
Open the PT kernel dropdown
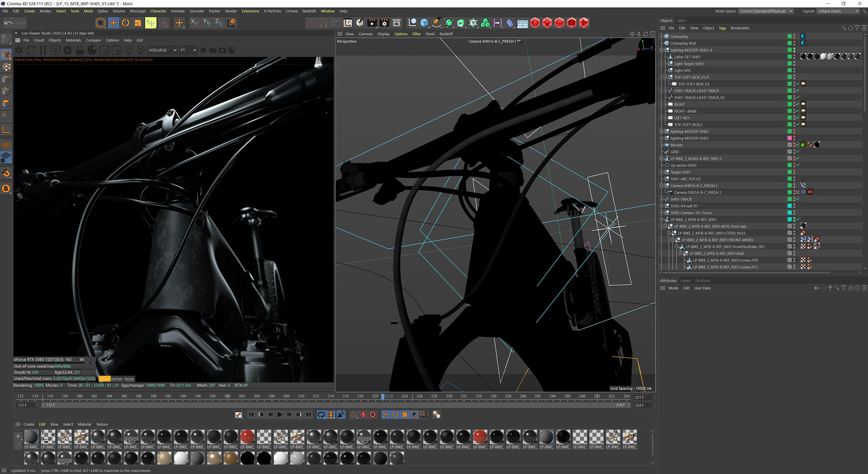[x=188, y=50]
